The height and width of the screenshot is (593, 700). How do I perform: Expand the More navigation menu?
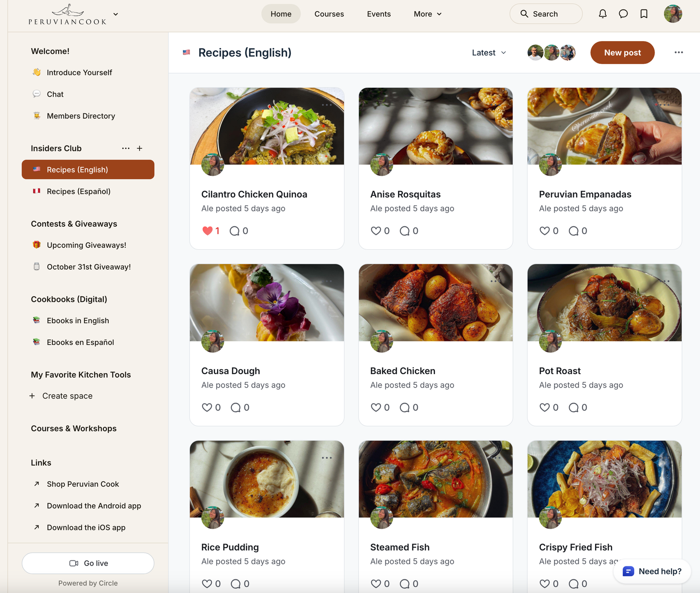(x=427, y=14)
